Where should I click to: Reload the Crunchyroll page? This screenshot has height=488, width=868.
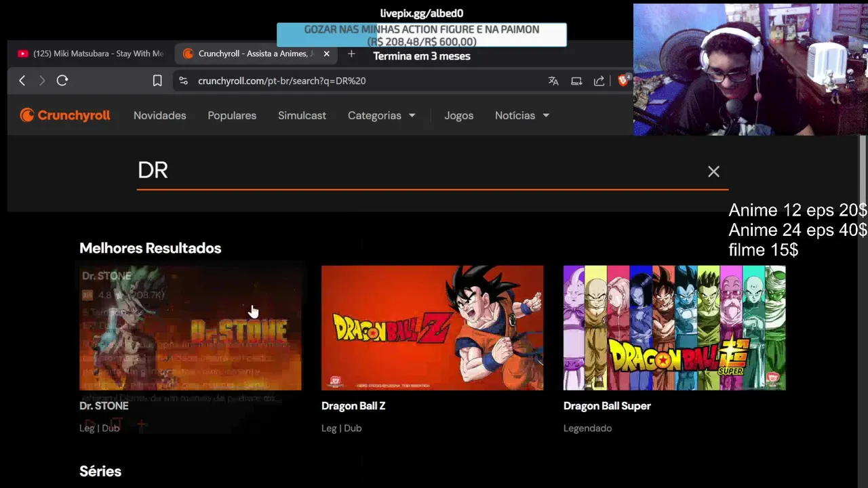[x=62, y=81]
